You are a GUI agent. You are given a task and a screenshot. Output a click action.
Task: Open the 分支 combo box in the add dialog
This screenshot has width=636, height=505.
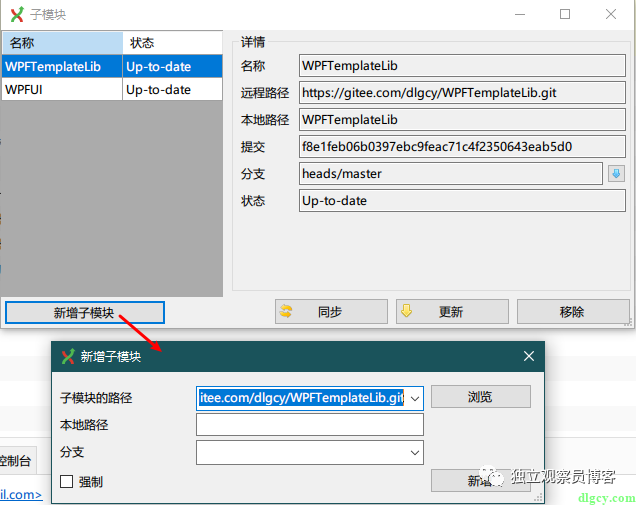(x=309, y=452)
